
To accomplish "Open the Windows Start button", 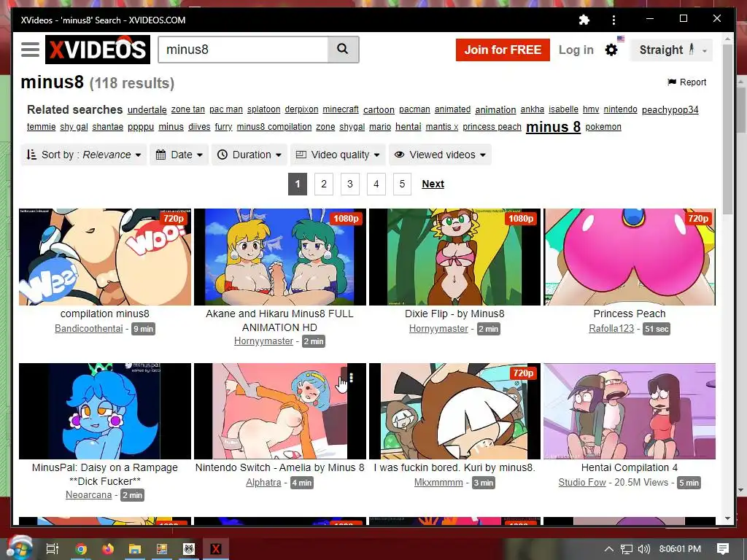I will [x=19, y=548].
